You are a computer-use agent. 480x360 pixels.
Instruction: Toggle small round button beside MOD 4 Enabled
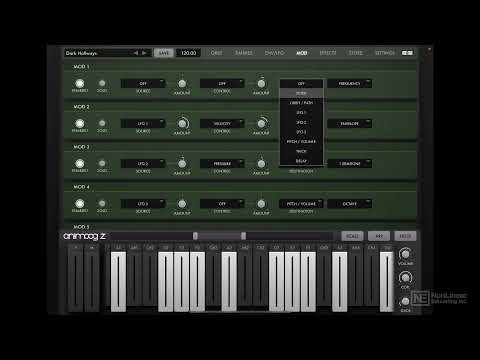(102, 203)
